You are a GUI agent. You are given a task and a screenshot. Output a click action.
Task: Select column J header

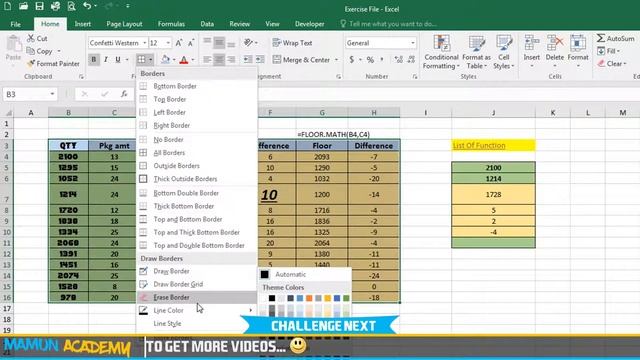pyautogui.click(x=493, y=113)
